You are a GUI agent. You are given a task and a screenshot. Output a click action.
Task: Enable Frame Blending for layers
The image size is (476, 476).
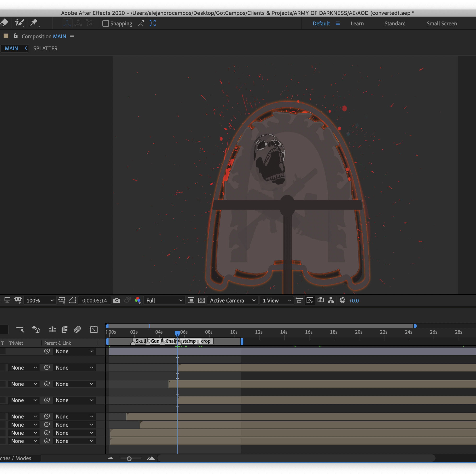65,329
